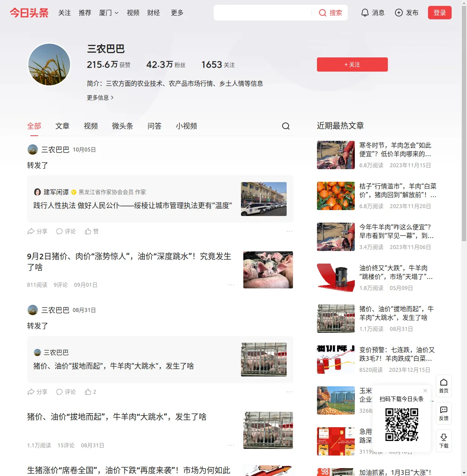Close the QR code download popup

425,391
